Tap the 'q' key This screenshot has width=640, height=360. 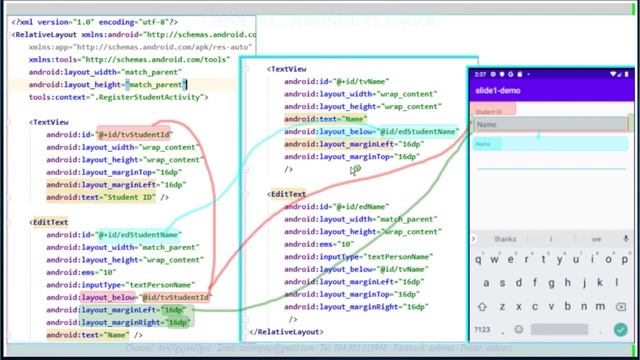478,260
